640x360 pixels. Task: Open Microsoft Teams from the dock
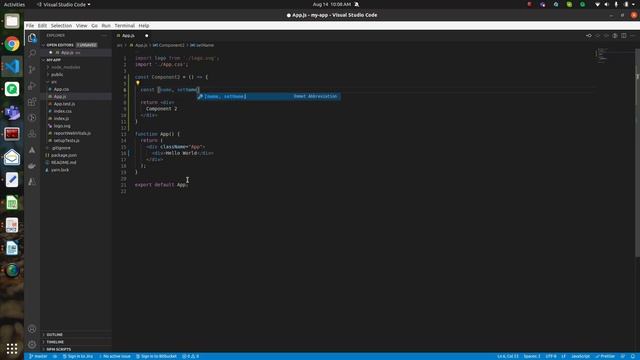coord(12,112)
